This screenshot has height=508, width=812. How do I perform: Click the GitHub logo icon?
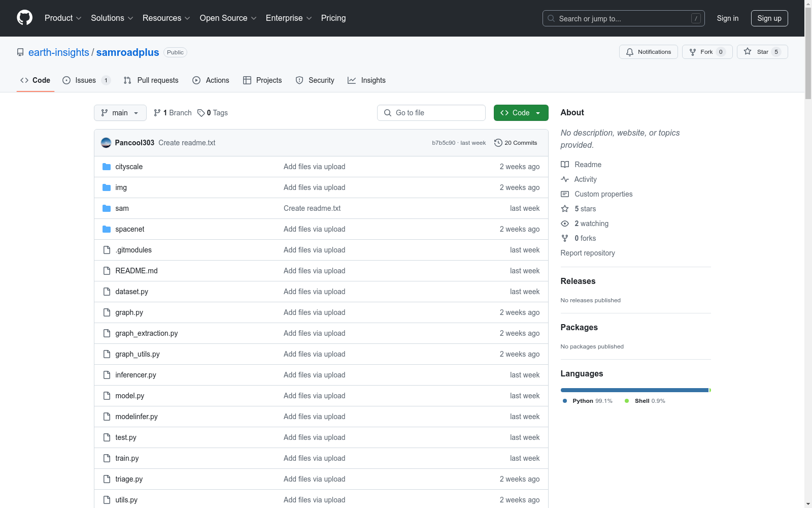(x=24, y=18)
